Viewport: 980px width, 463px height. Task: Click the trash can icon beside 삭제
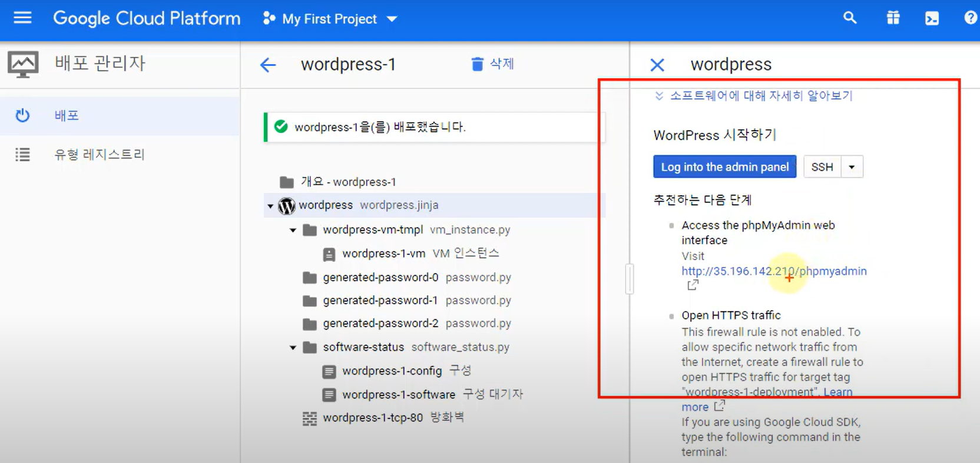click(x=477, y=64)
